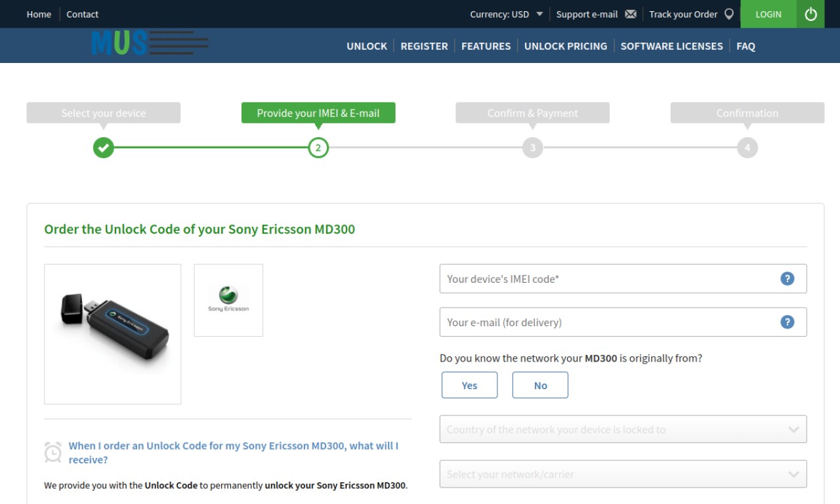Click the 'We provide you with the Unlock Code' sentence
Screen dimensions: 840x504
tap(226, 486)
